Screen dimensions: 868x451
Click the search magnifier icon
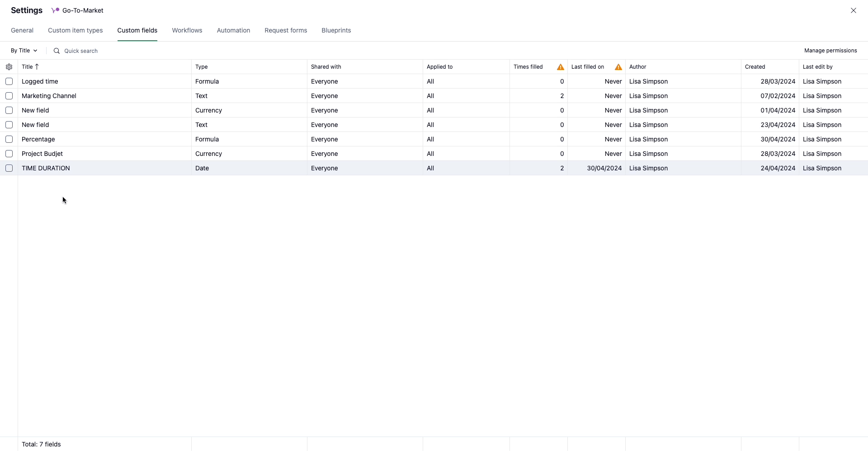(x=57, y=51)
